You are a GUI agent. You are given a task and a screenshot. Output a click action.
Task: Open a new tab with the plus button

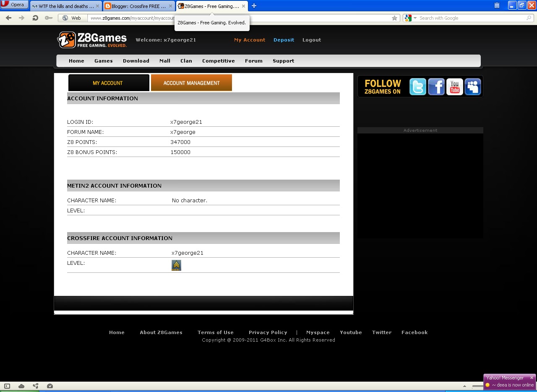[254, 6]
